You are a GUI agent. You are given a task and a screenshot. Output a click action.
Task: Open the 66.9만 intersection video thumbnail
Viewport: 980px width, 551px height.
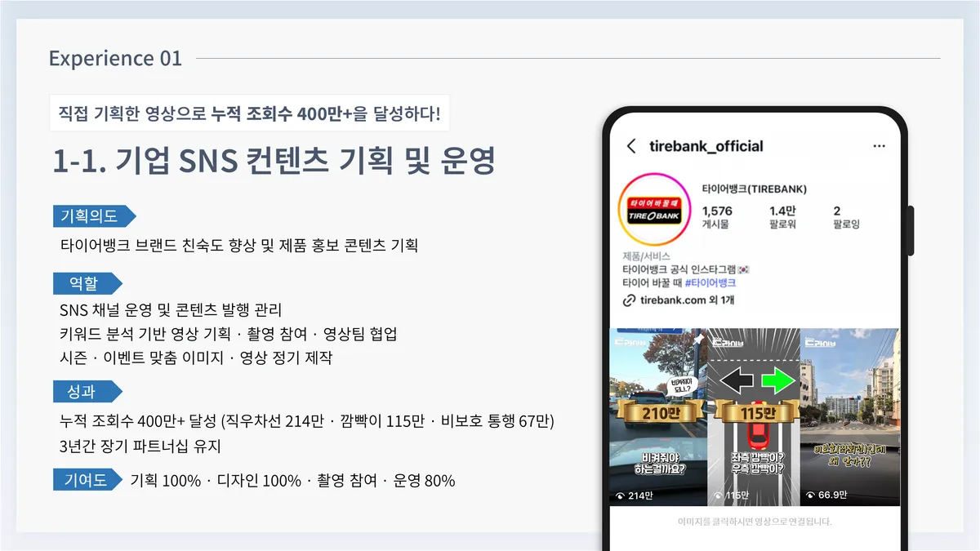849,417
